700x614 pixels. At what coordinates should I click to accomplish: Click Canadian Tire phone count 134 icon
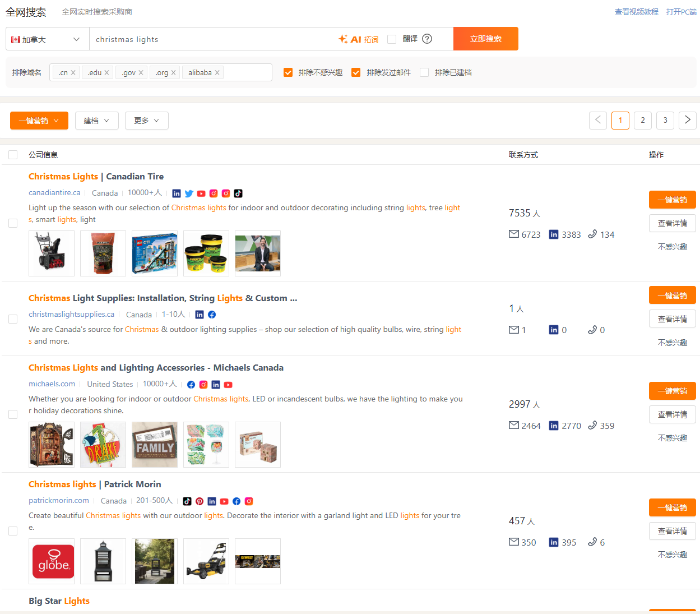(592, 234)
